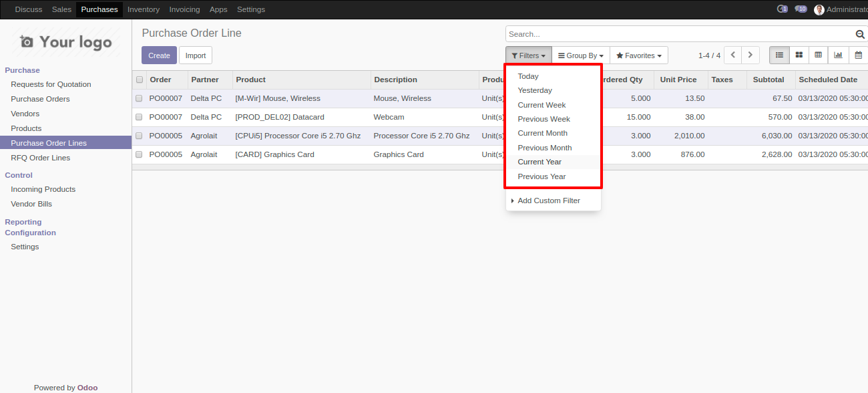Collapse the Filters dropdown
This screenshot has height=393, width=868.
point(529,55)
